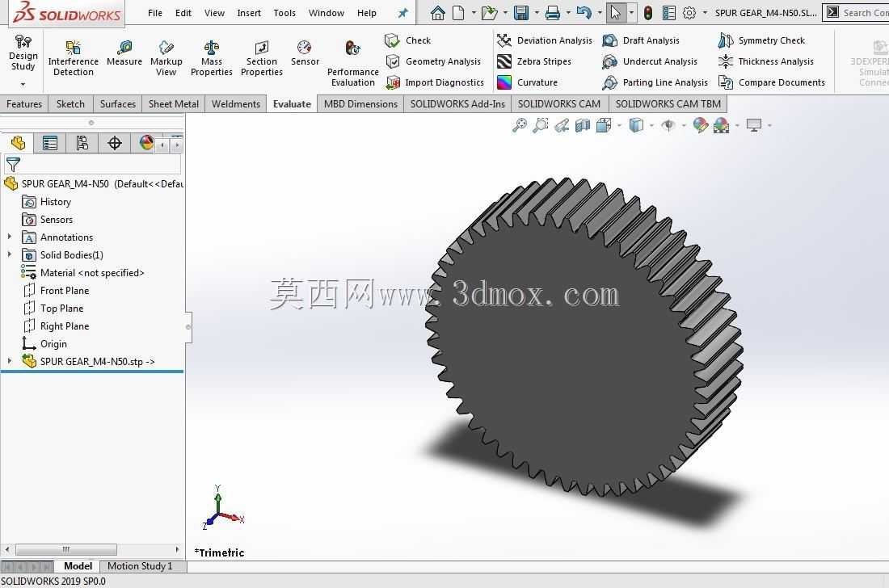The height and width of the screenshot is (588, 889).
Task: Open the Edit menu
Action: [x=183, y=12]
